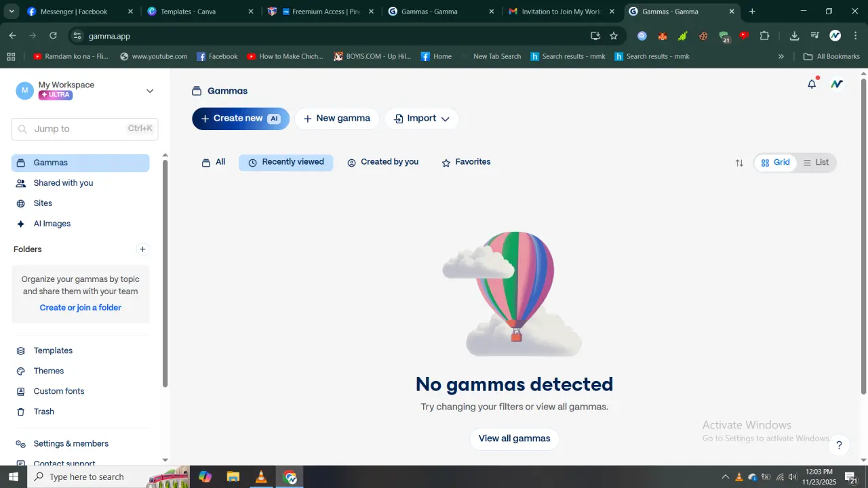Expand hidden bookmarks chevron
Screen dimensions: 868x488
[x=781, y=56]
